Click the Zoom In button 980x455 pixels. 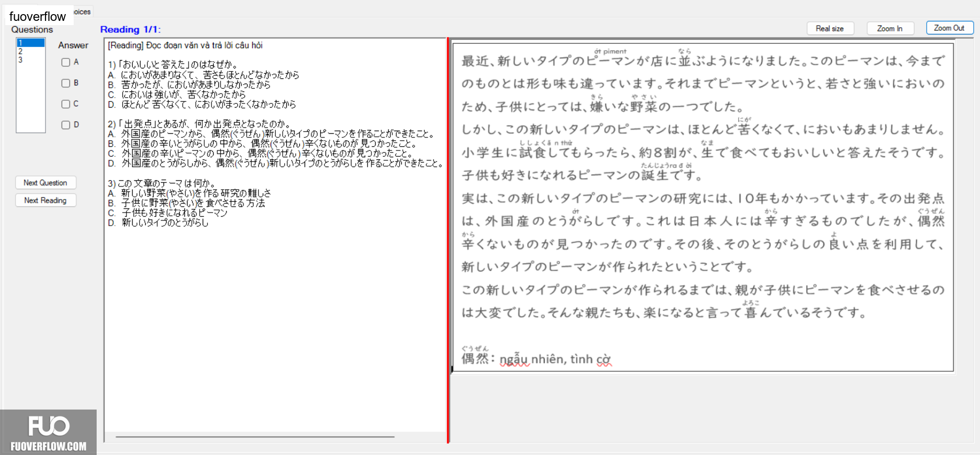tap(890, 28)
